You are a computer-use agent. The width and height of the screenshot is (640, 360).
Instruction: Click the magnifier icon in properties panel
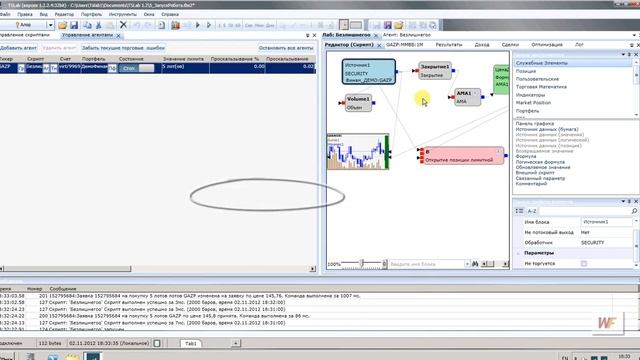pos(634,211)
